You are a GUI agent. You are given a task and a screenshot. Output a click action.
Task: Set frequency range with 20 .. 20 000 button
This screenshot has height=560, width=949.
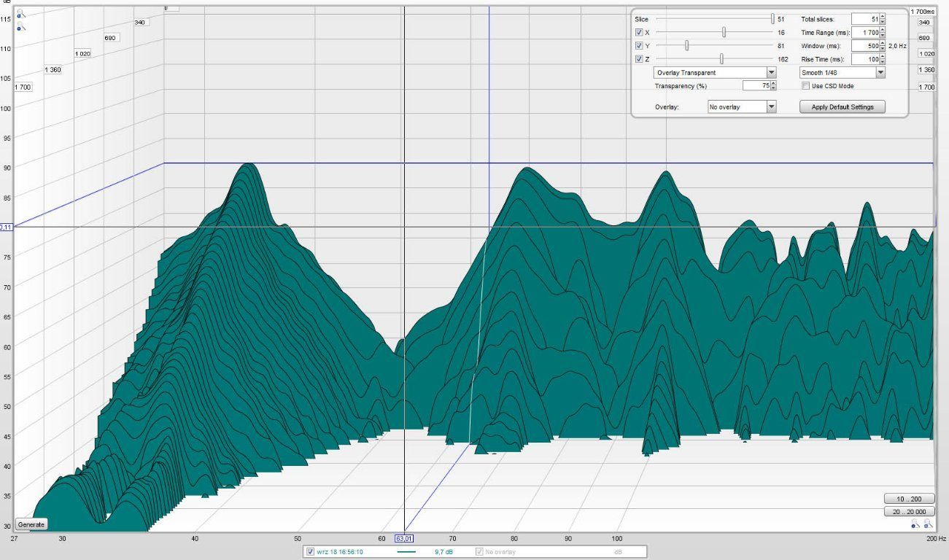[909, 512]
